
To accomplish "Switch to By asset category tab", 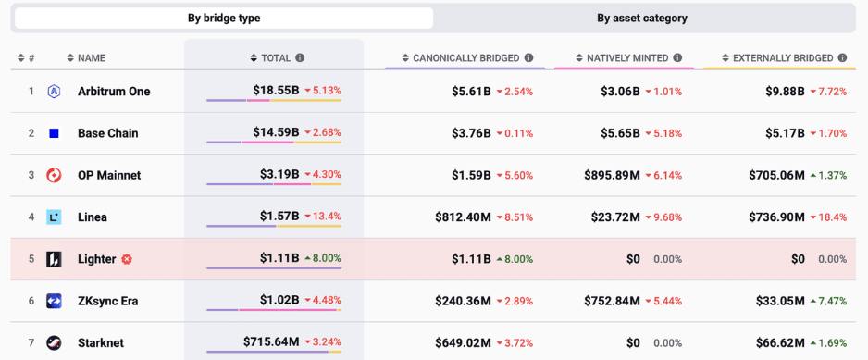I will coord(642,18).
